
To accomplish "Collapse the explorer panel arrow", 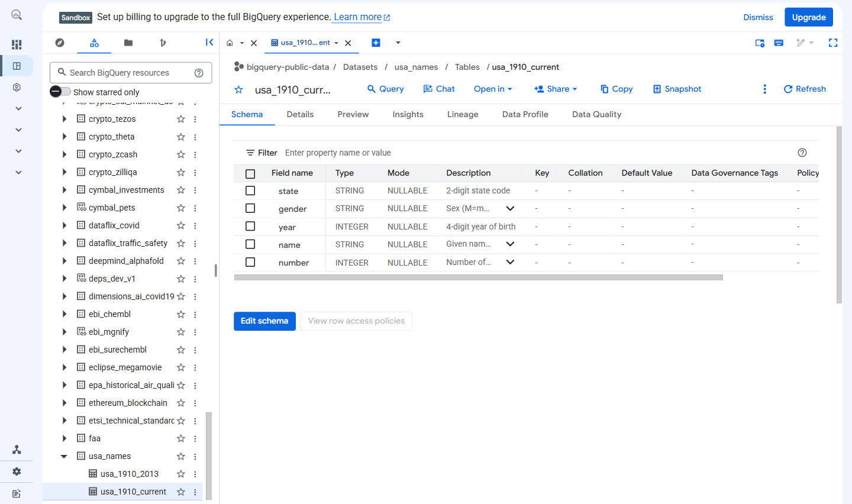I will tap(209, 42).
